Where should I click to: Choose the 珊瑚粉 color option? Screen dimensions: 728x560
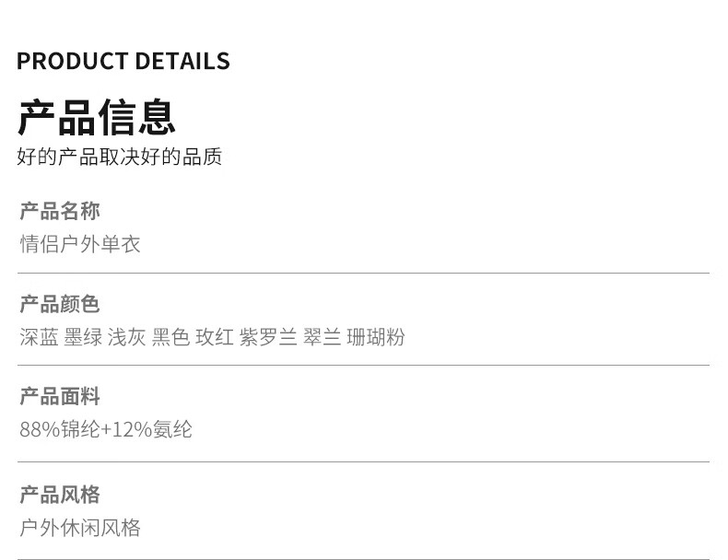pos(376,337)
